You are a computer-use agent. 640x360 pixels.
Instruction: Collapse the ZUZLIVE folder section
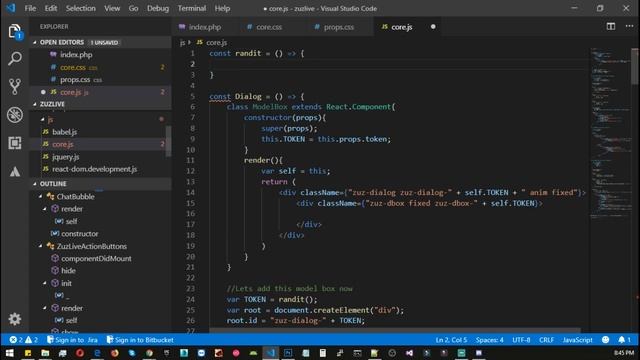point(35,104)
